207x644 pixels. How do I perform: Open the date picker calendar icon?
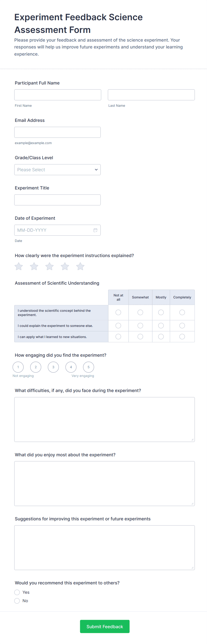click(95, 230)
